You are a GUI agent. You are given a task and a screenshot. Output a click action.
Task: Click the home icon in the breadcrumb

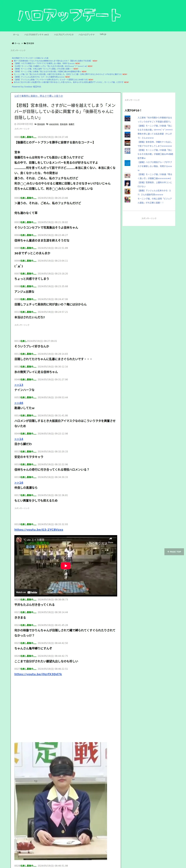click(13, 43)
